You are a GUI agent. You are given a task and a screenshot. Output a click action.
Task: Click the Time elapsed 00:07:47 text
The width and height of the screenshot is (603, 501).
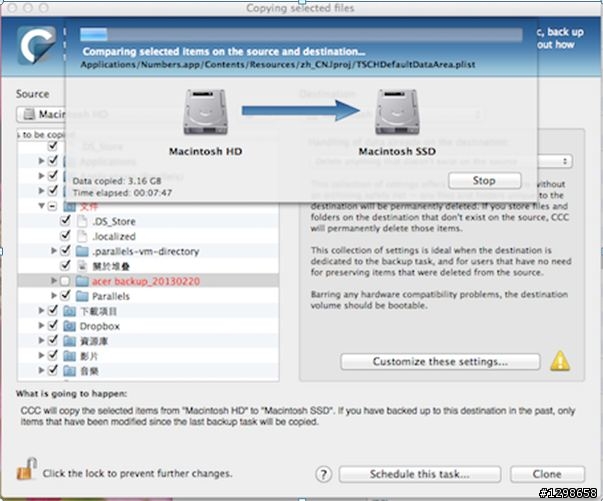[122, 193]
